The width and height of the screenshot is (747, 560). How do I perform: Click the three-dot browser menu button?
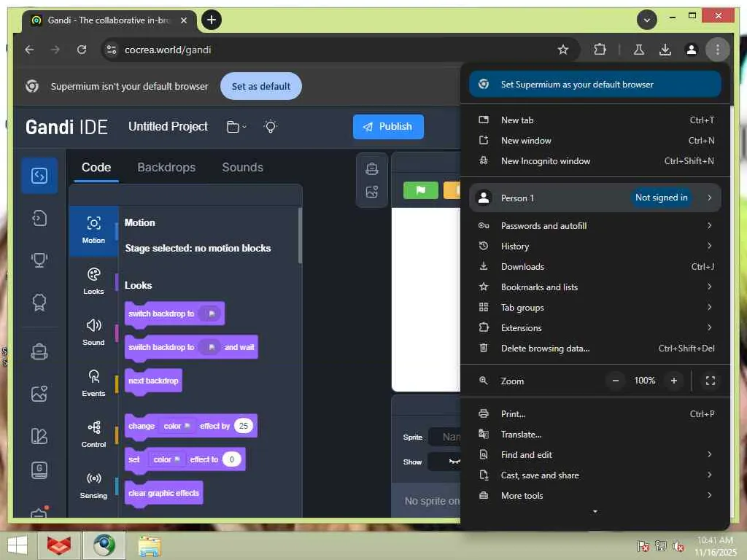[718, 50]
